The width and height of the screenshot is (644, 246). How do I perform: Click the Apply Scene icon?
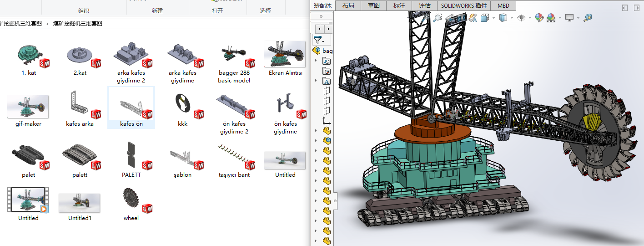point(551,18)
